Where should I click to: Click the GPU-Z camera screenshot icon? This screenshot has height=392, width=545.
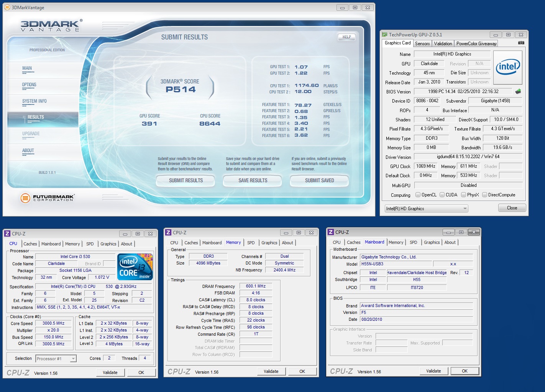(x=521, y=43)
